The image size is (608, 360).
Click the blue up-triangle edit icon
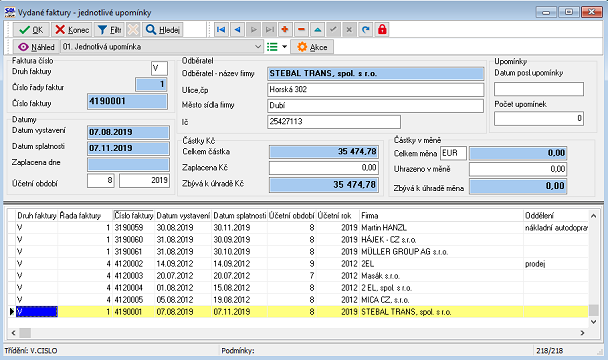pos(318,29)
